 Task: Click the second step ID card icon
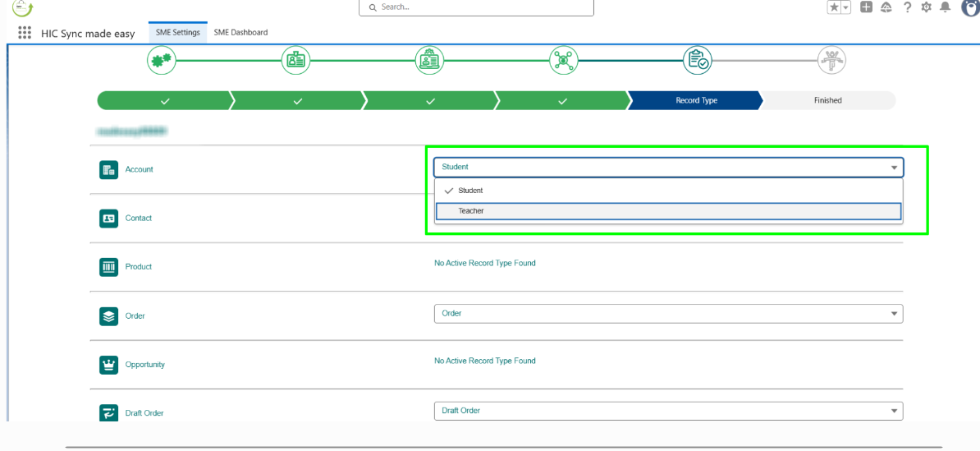tap(295, 61)
